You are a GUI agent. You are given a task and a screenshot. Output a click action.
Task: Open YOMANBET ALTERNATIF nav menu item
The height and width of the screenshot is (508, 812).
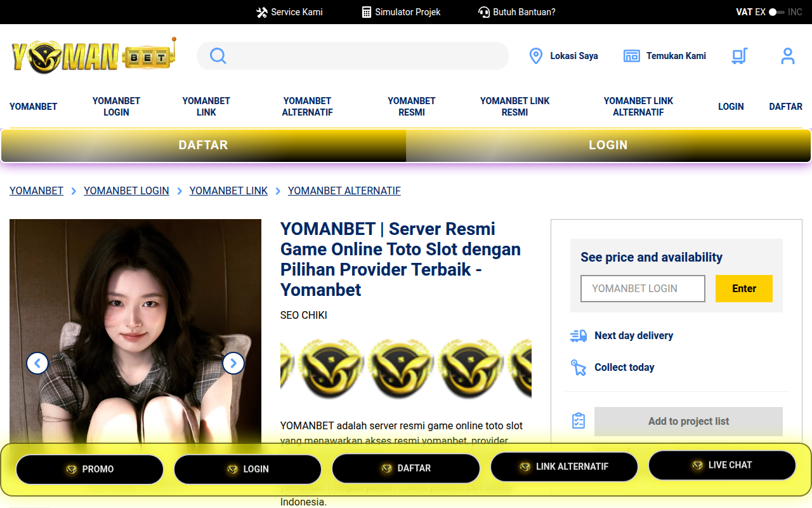click(308, 107)
